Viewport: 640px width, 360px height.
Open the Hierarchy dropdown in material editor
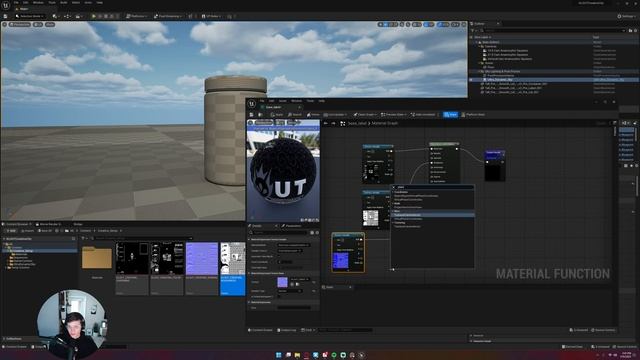coord(336,115)
